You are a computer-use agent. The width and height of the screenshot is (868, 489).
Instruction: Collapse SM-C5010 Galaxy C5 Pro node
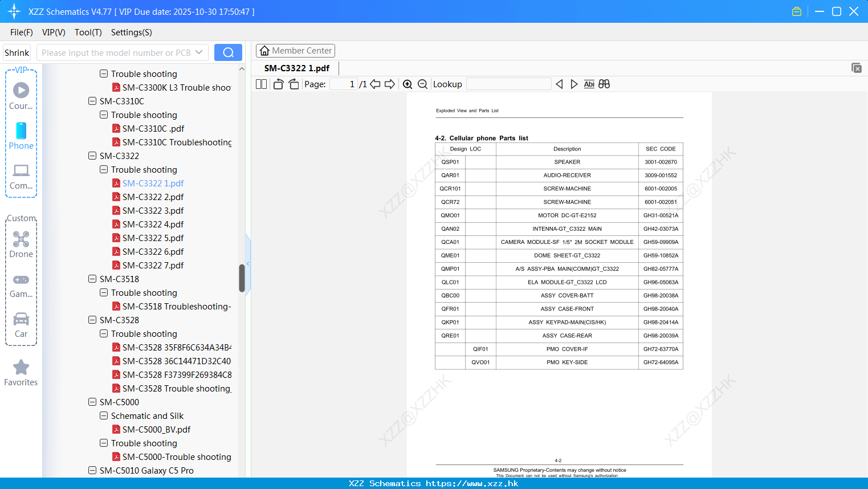pos(92,470)
